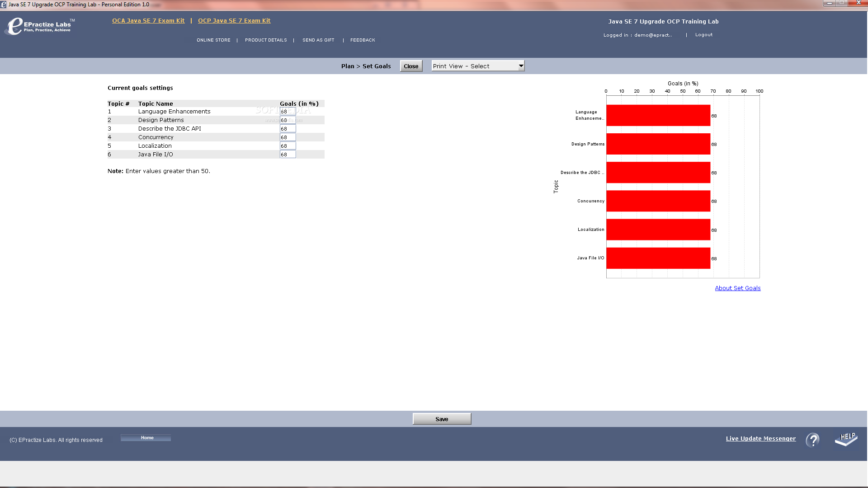Open FEEDBACK menu item
Viewport: 868px width, 488px height.
tap(363, 40)
